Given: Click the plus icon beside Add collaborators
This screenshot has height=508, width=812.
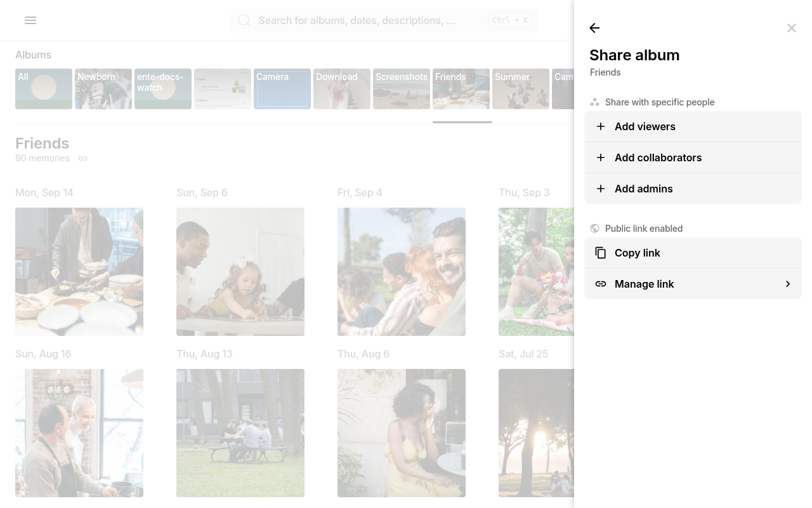Looking at the screenshot, I should [601, 157].
